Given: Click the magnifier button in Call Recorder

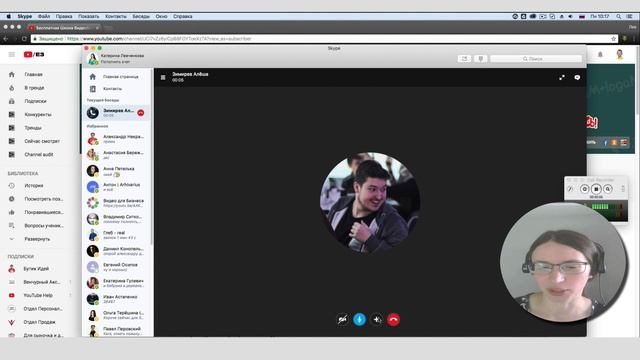Looking at the screenshot, I should (608, 189).
